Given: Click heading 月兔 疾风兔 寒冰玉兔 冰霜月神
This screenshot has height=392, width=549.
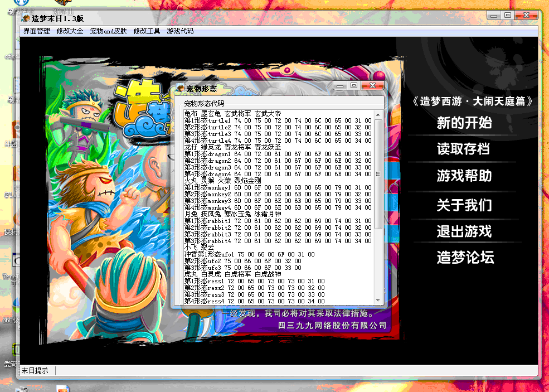Looking at the screenshot, I should coord(233,214).
